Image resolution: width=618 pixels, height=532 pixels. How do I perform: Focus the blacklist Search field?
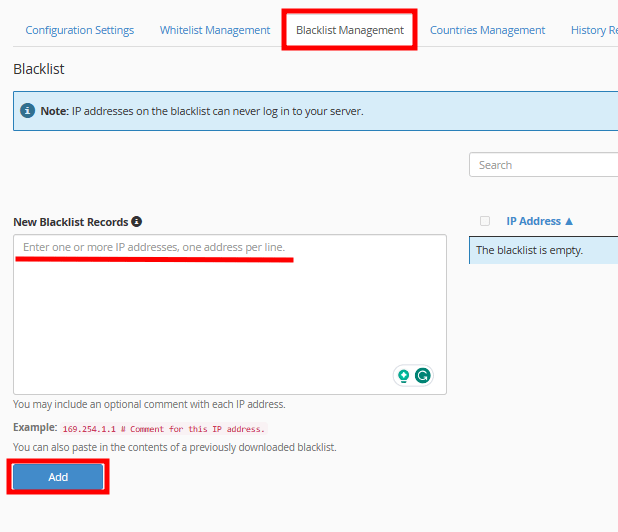pyautogui.click(x=544, y=165)
